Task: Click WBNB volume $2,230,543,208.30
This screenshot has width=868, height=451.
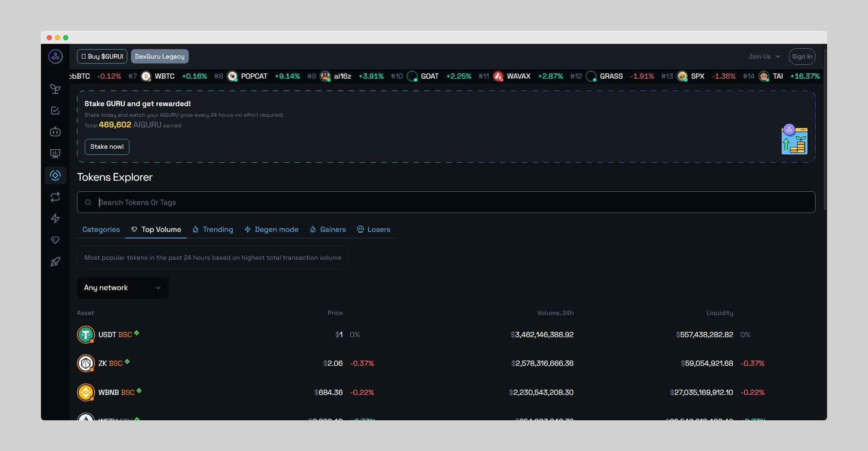Action: [541, 392]
